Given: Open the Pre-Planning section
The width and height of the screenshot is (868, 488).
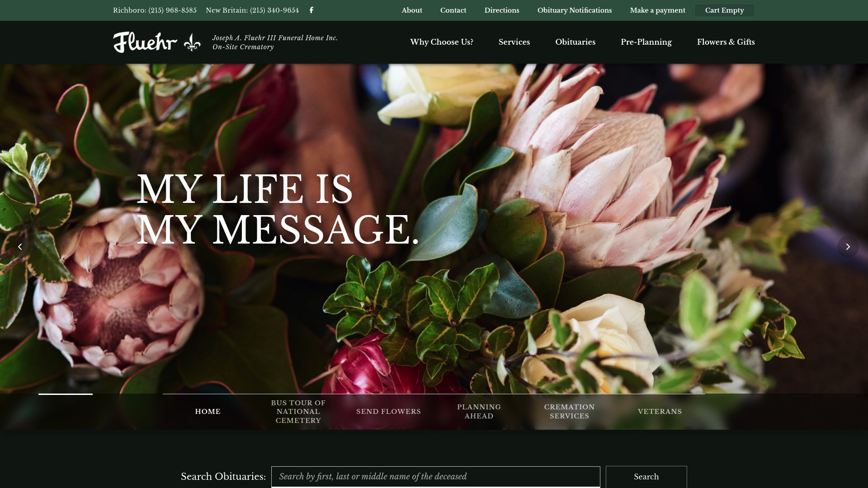Looking at the screenshot, I should click(x=646, y=42).
